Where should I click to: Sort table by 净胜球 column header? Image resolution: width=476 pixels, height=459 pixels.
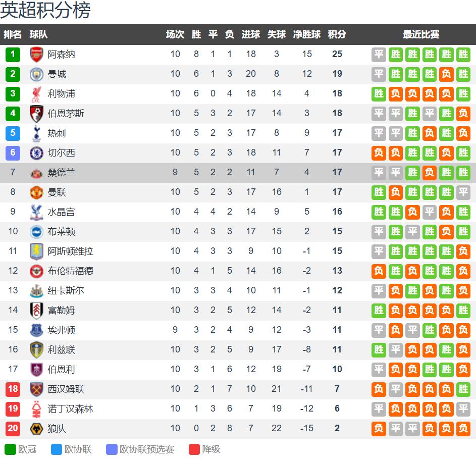click(307, 34)
